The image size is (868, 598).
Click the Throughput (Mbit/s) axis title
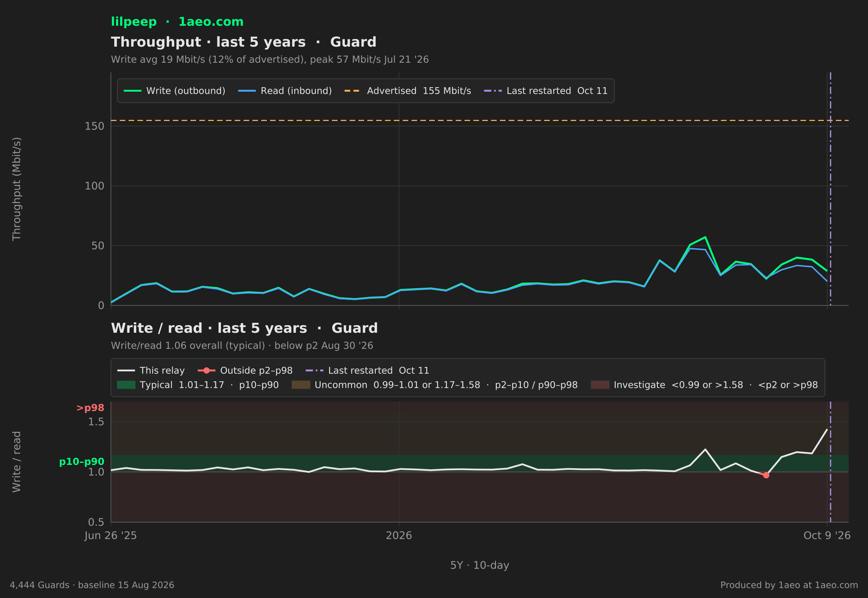(16, 189)
